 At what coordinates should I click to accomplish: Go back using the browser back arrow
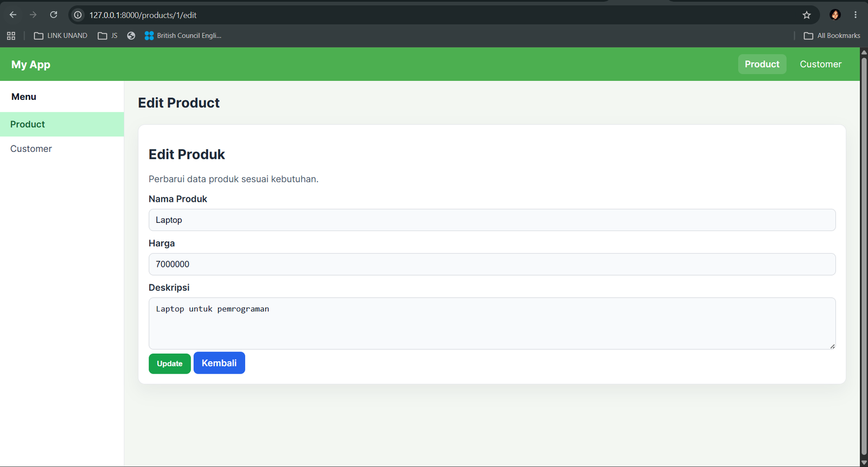tap(13, 15)
